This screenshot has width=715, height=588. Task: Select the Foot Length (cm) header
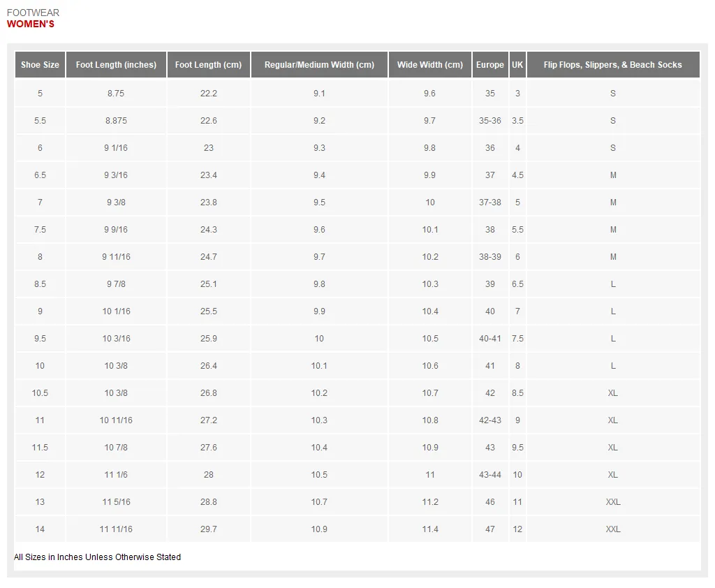(208, 65)
